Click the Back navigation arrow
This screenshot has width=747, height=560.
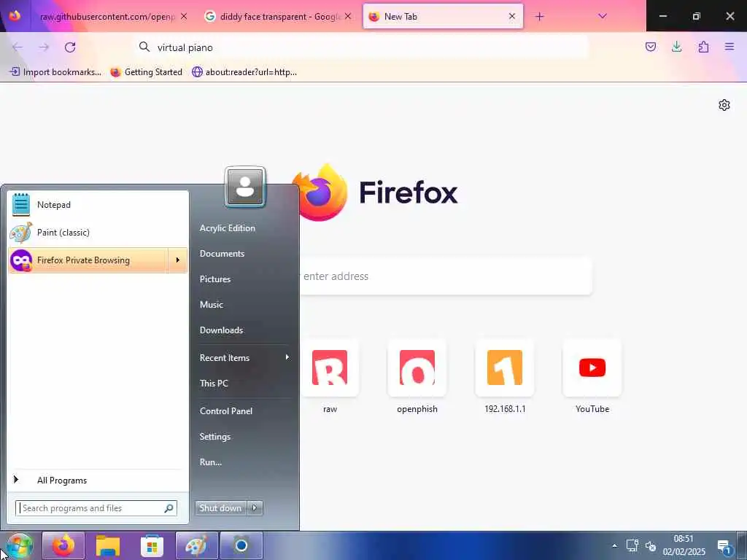click(x=18, y=47)
